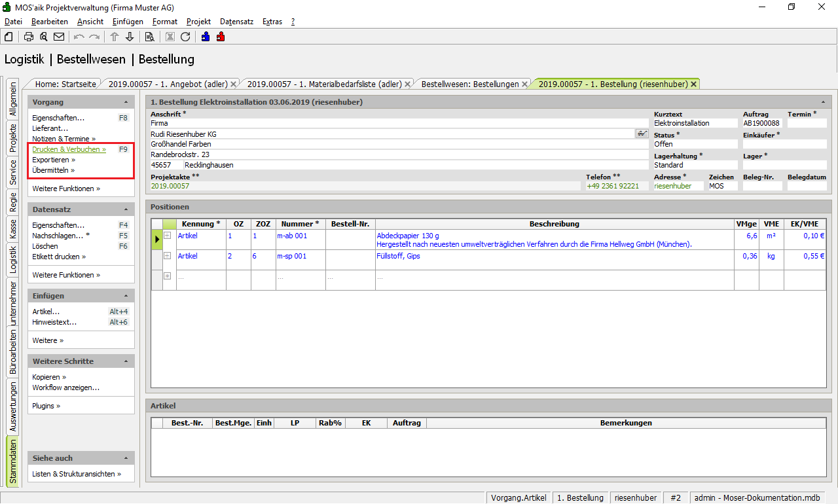
Task: Click the printer icon in toolbar
Action: pos(29,37)
